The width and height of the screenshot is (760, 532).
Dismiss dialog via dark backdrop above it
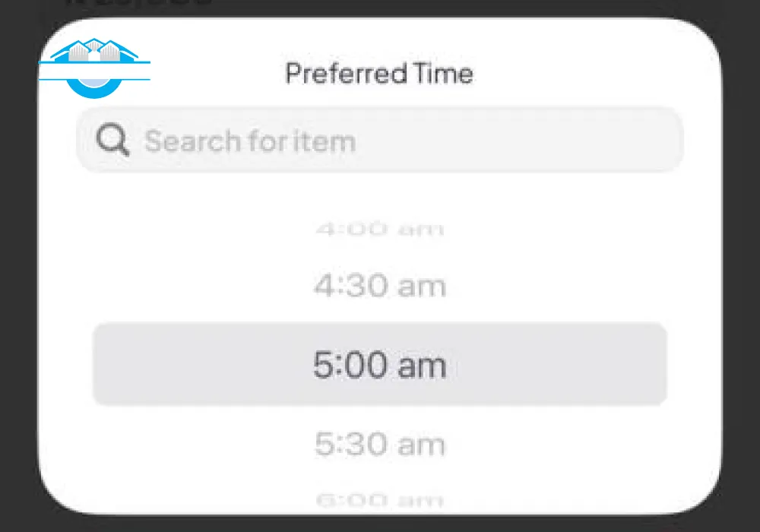456,8
